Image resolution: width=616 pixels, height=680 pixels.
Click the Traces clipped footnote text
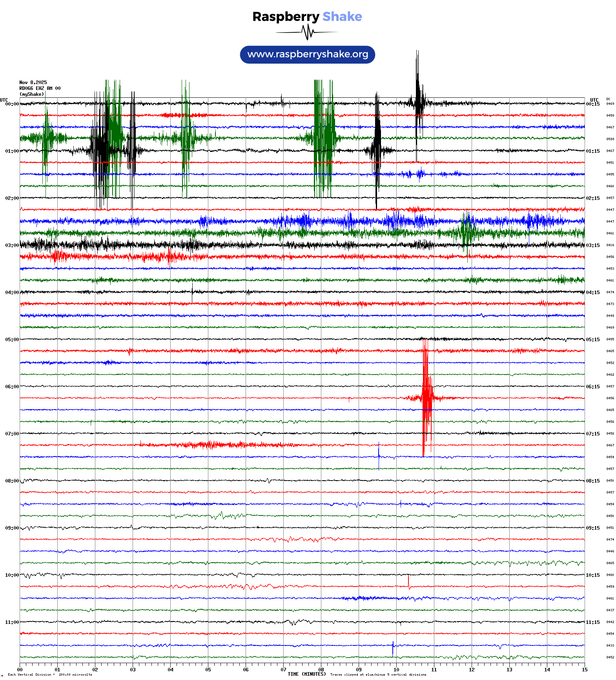[x=378, y=675]
